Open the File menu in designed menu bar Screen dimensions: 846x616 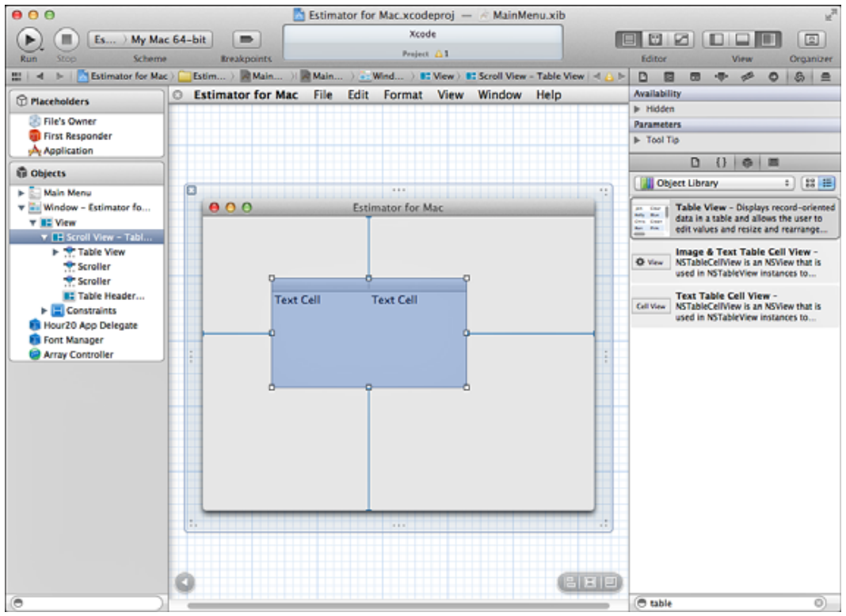coord(322,95)
